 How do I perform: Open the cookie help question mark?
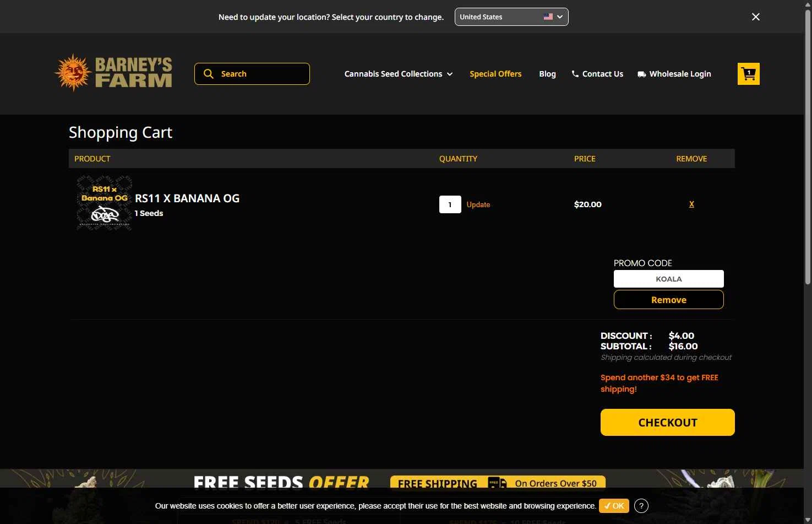641,506
